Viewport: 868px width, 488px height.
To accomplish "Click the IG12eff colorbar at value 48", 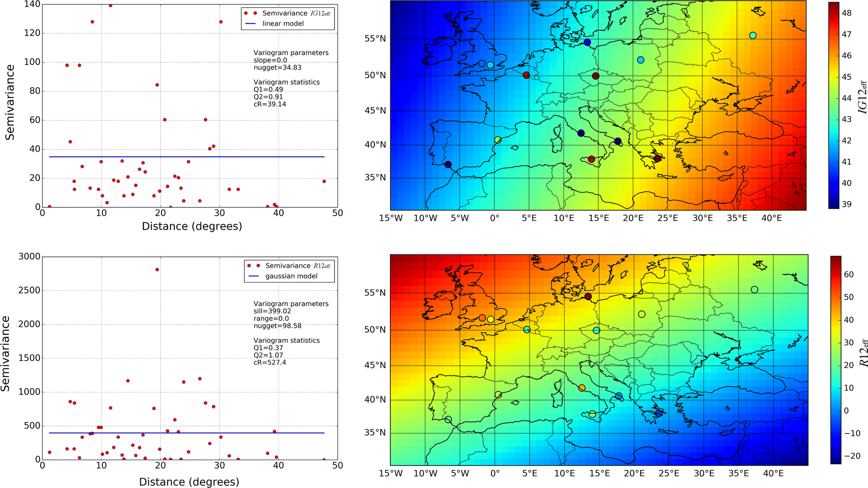I will pyautogui.click(x=833, y=13).
